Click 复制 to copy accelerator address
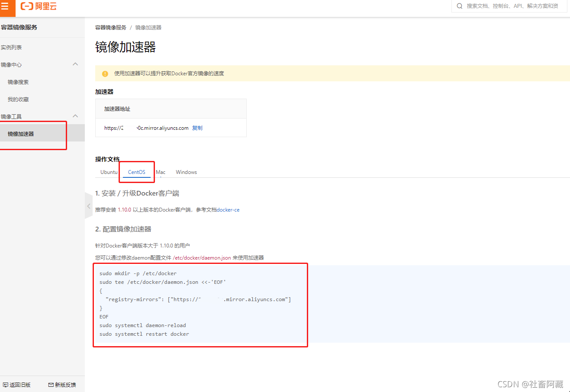 pos(197,128)
